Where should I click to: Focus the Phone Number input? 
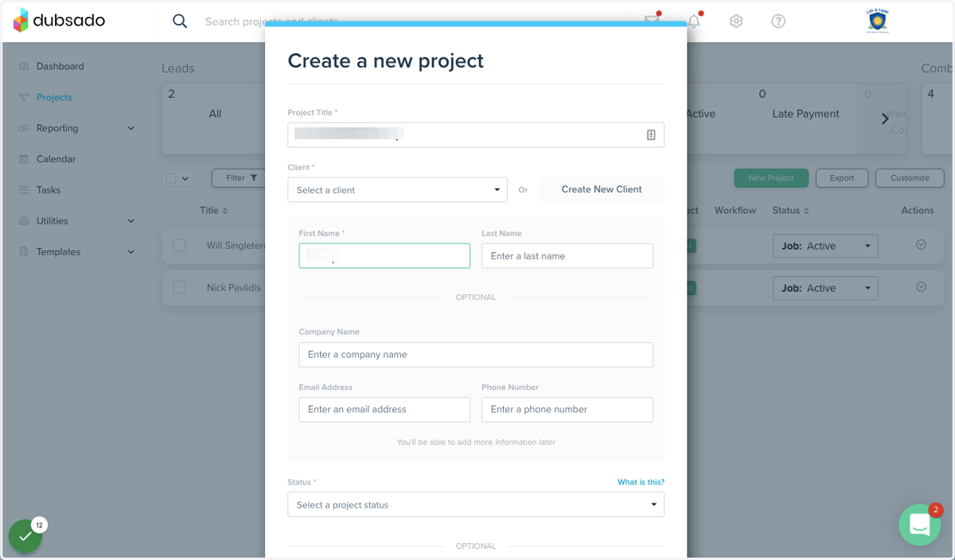[567, 410]
